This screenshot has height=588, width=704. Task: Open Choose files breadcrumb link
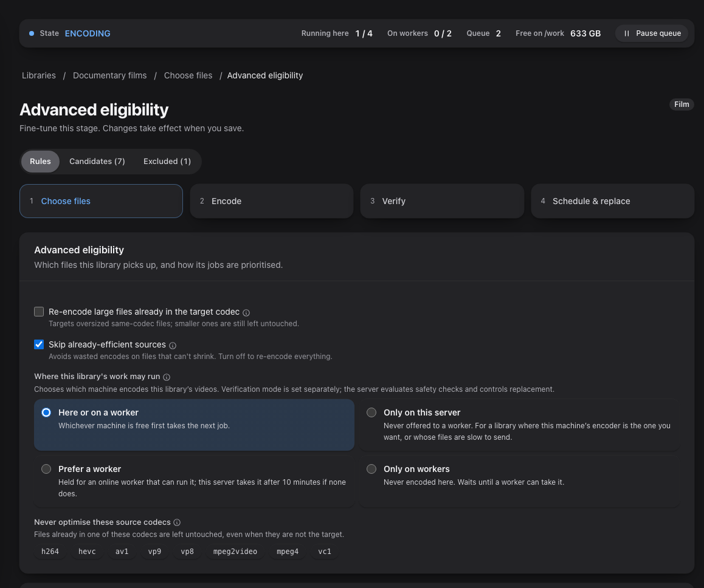pyautogui.click(x=188, y=75)
